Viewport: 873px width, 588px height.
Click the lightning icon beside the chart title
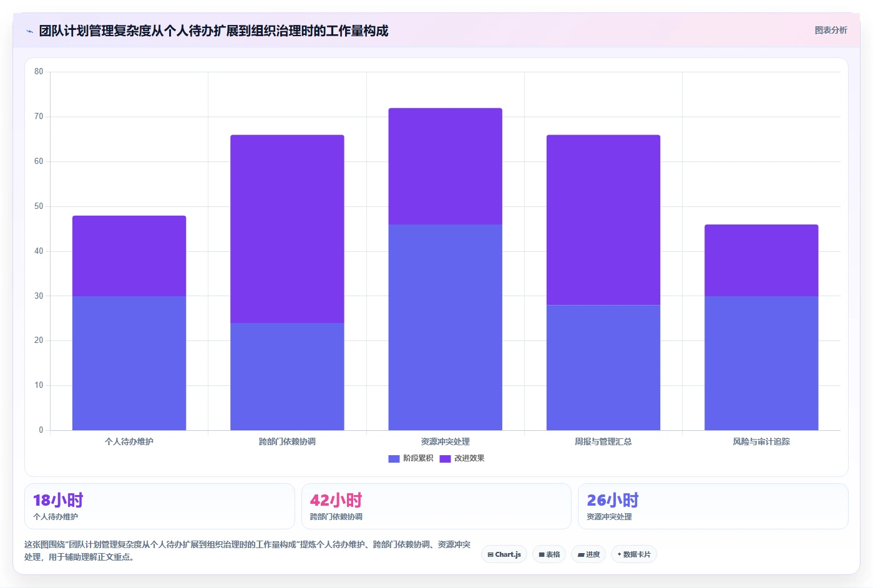pyautogui.click(x=29, y=31)
